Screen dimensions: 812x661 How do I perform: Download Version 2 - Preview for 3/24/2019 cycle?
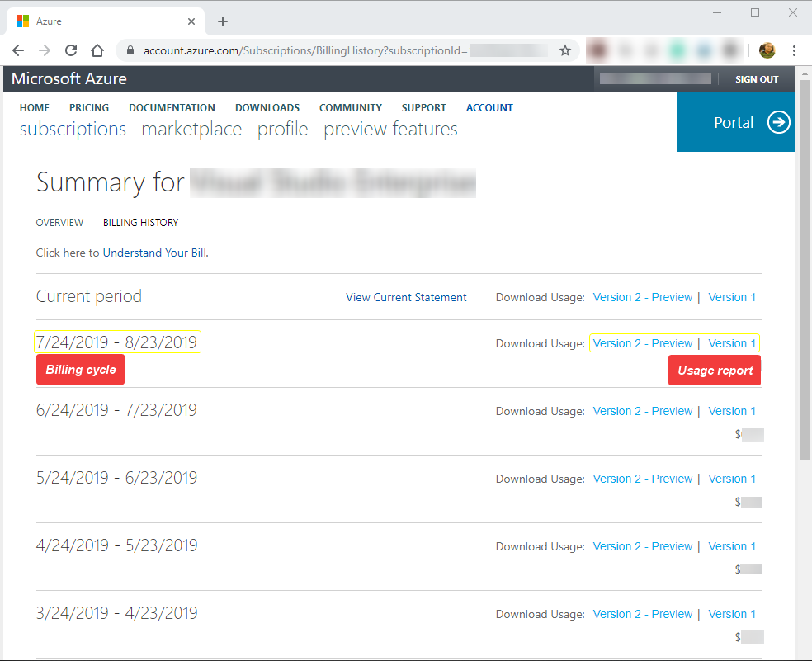643,615
